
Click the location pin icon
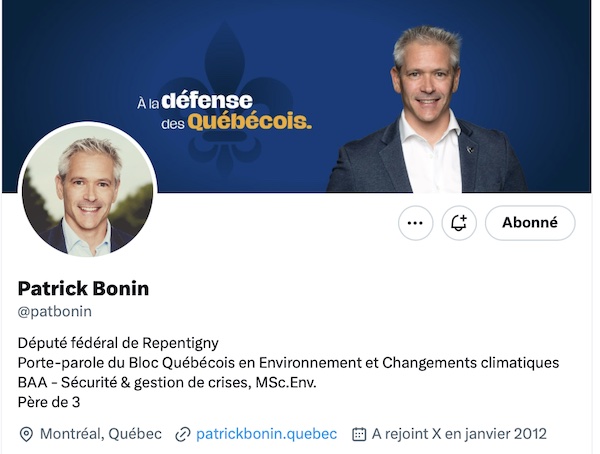tap(26, 434)
